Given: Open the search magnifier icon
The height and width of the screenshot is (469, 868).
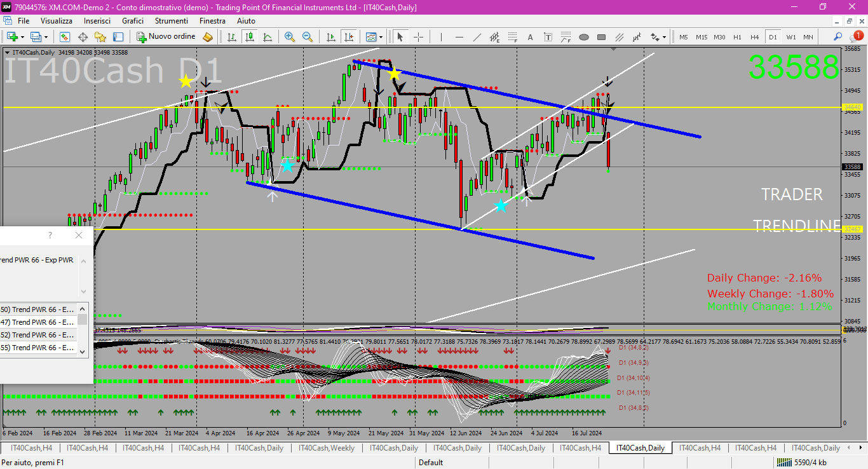Looking at the screenshot, I should click(x=838, y=37).
